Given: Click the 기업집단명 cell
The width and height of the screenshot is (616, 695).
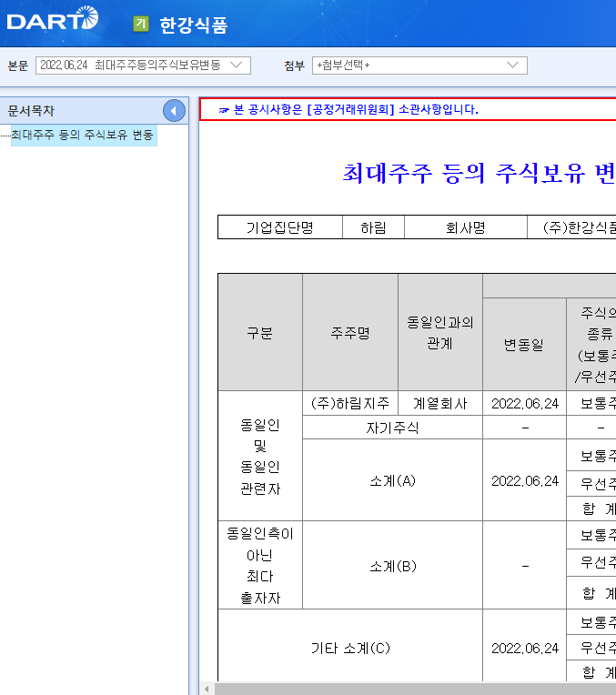Looking at the screenshot, I should click(x=280, y=227).
